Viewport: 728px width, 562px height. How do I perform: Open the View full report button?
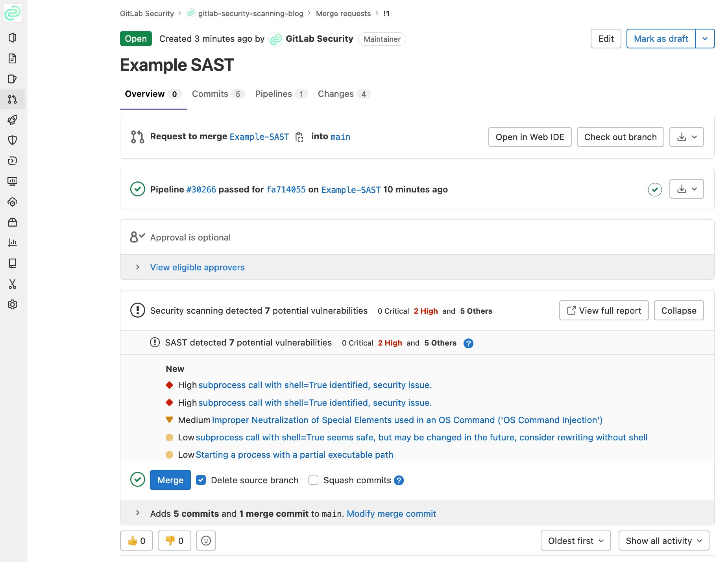pos(604,311)
